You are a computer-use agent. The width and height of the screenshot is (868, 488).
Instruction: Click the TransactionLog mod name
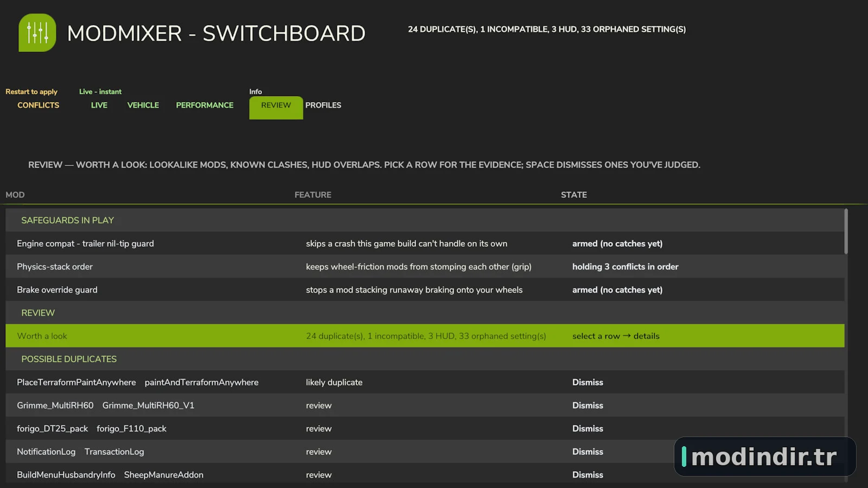point(114,452)
